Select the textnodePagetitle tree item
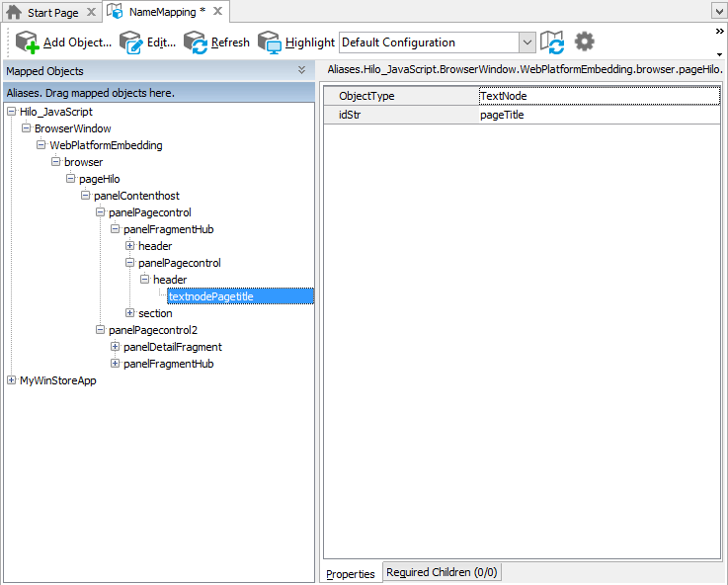The width and height of the screenshot is (728, 585). [211, 296]
